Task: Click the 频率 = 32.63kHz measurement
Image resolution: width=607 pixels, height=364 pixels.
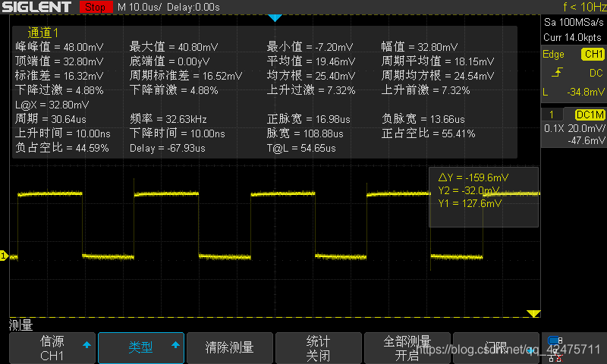Action: 168,119
